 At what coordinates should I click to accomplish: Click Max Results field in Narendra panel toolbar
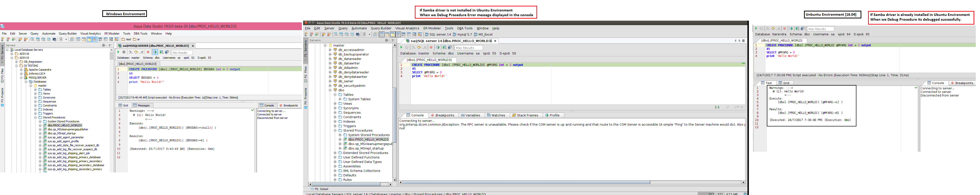(820, 29)
